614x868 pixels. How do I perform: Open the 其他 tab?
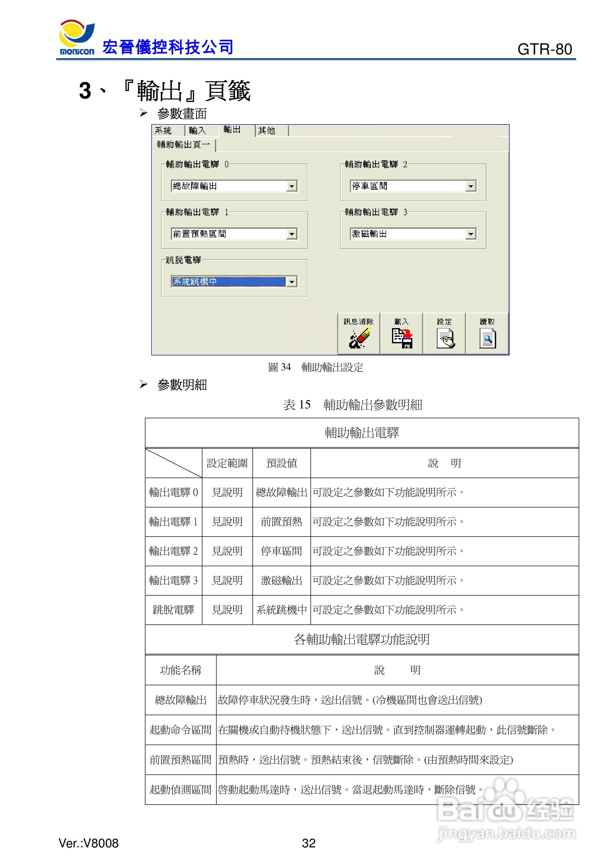pyautogui.click(x=267, y=131)
